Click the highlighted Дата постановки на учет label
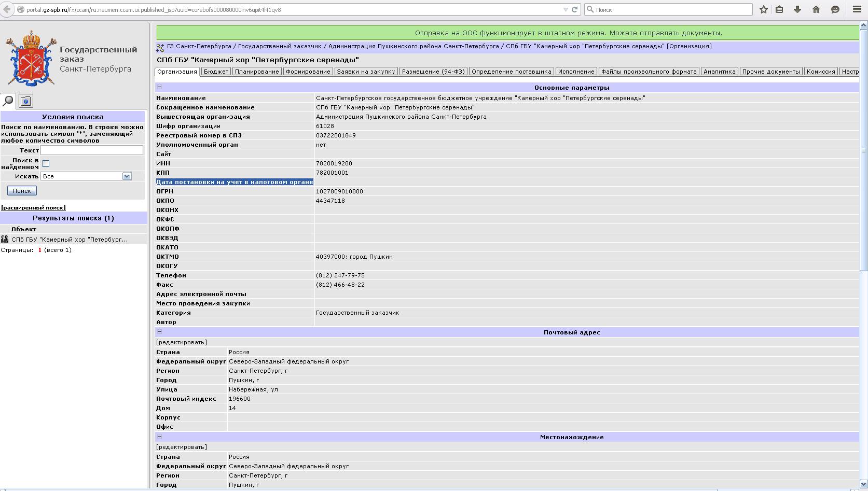Viewport: 868px width, 491px height. coord(235,182)
